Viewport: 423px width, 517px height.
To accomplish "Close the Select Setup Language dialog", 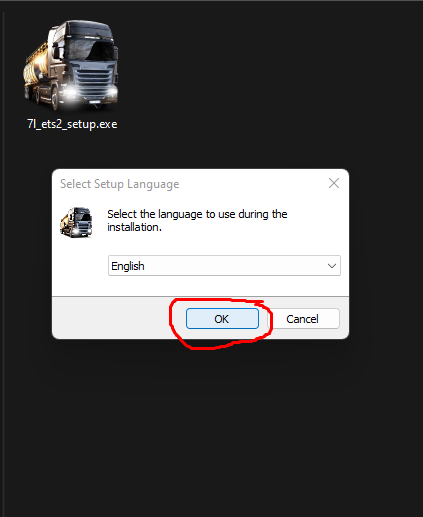I will click(x=334, y=183).
